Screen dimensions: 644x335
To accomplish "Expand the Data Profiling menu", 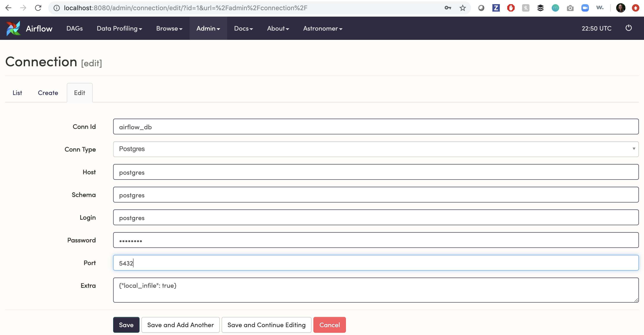I will coord(119,28).
